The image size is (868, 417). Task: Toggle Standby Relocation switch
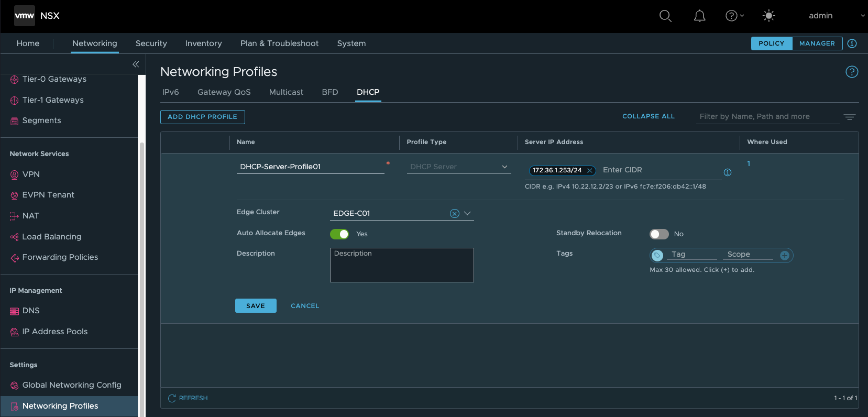coord(659,234)
